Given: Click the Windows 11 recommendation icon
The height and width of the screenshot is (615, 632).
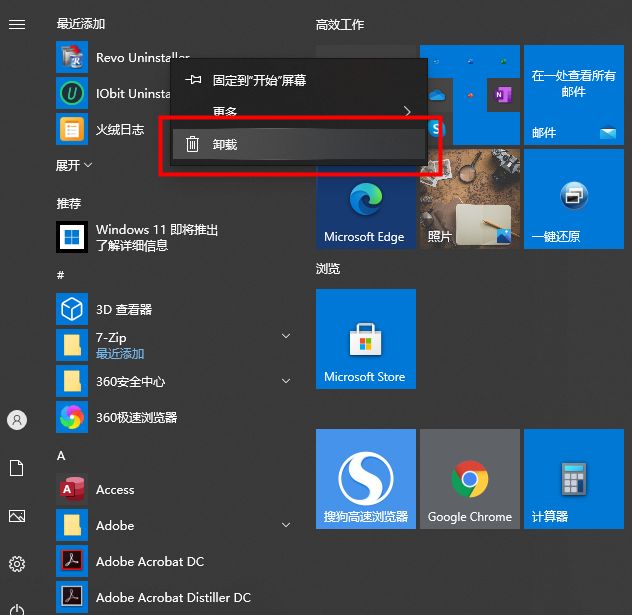Looking at the screenshot, I should pyautogui.click(x=72, y=237).
